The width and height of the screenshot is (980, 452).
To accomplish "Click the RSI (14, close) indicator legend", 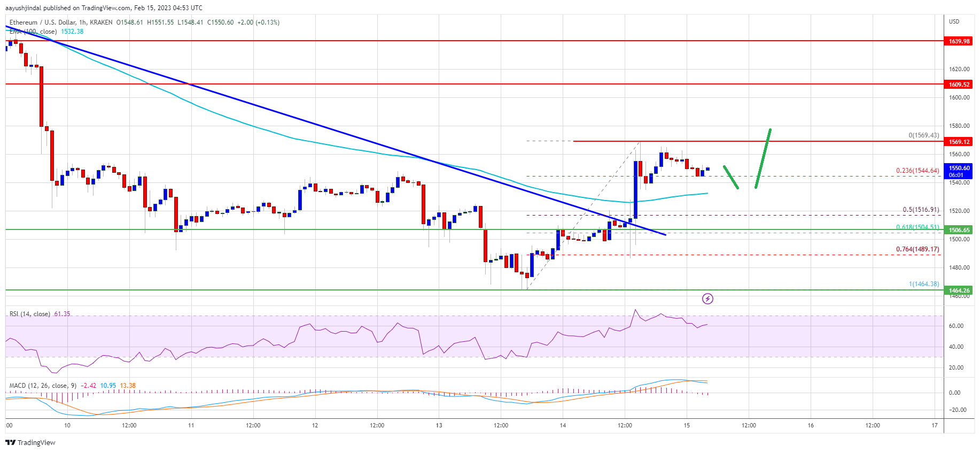I will pyautogui.click(x=30, y=314).
